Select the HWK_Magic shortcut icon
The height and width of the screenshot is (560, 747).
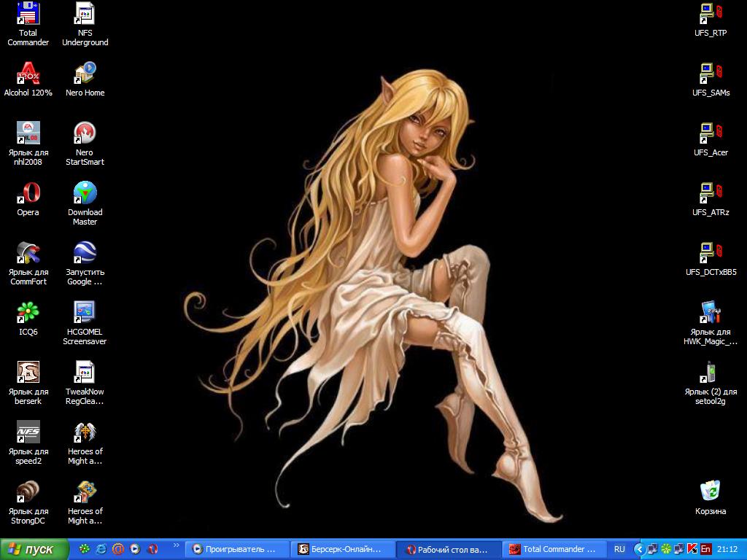tap(711, 323)
